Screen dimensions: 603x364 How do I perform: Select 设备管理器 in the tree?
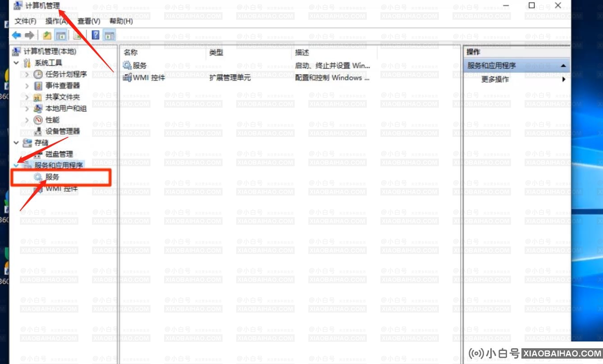pyautogui.click(x=63, y=131)
